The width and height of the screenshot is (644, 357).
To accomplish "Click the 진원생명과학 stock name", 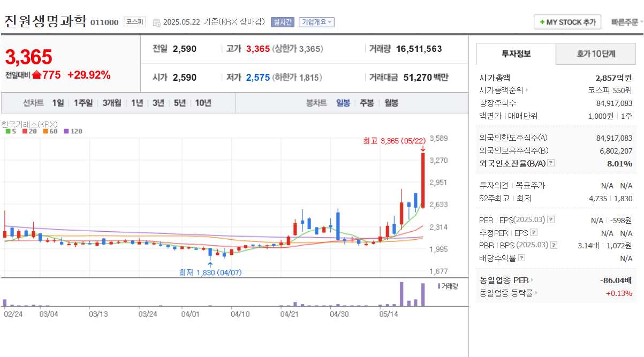I will [46, 21].
